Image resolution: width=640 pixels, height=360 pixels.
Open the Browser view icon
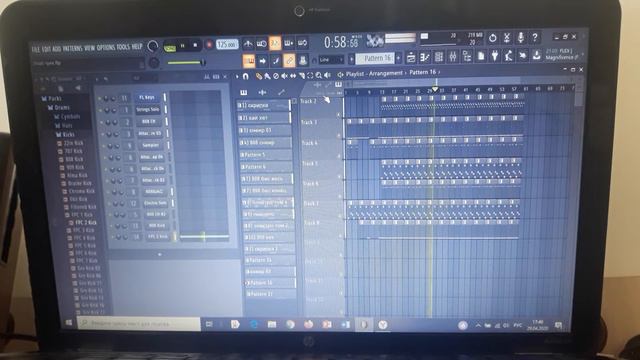tap(467, 57)
